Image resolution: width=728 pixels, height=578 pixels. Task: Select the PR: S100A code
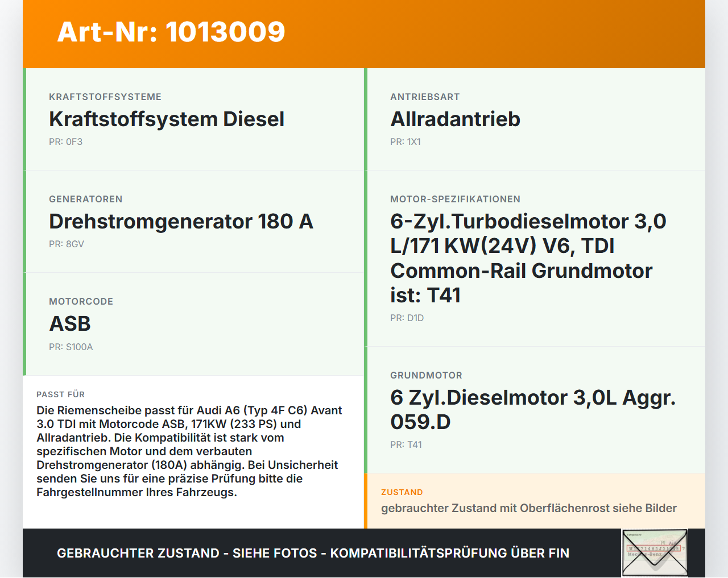click(71, 346)
